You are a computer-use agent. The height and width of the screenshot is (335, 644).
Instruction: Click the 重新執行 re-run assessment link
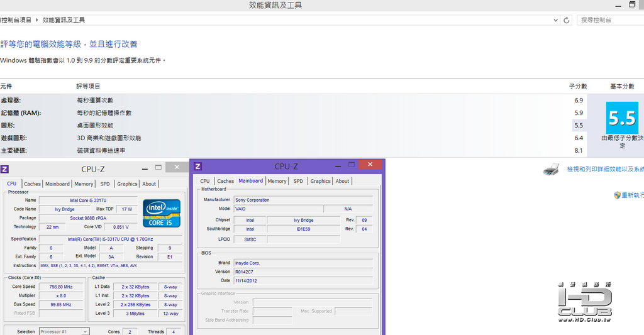633,195
